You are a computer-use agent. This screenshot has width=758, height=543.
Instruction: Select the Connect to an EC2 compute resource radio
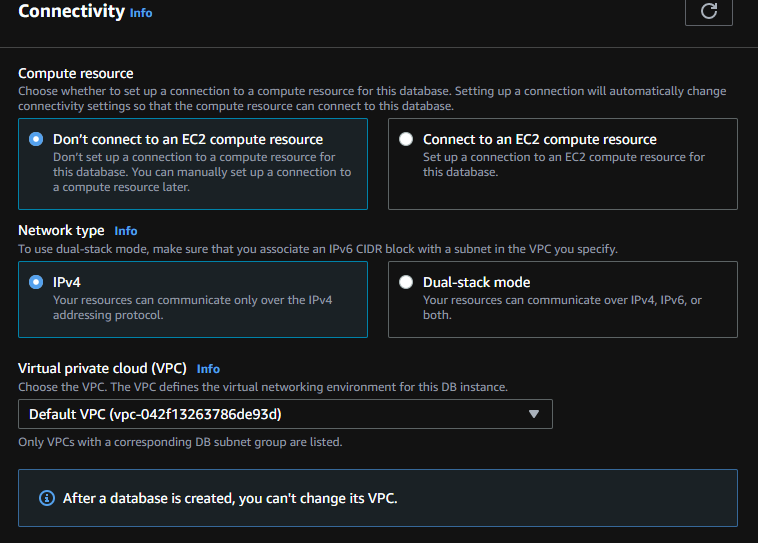(x=406, y=139)
